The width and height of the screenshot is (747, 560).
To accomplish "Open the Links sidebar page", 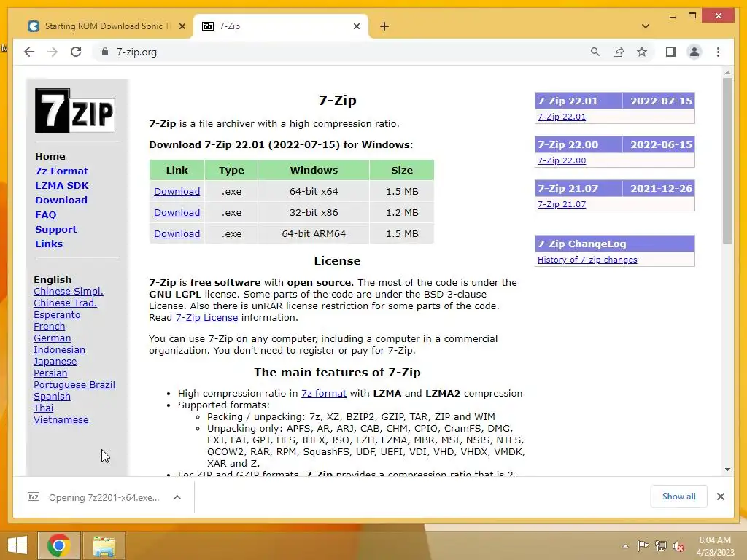I will [49, 244].
